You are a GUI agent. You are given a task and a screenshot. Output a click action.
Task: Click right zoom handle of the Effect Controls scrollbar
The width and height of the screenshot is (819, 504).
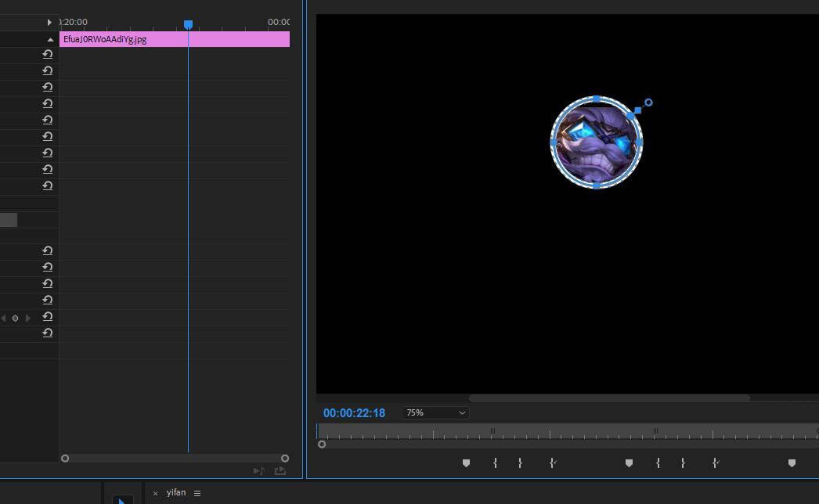[285, 459]
